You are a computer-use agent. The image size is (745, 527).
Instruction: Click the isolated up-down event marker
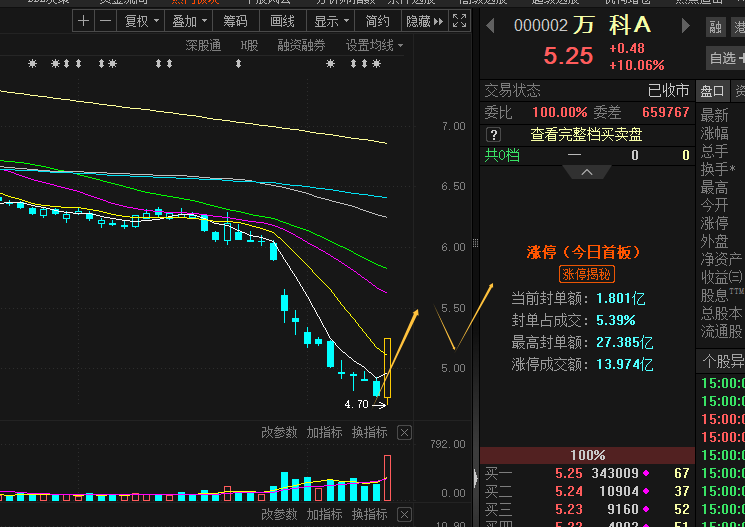[x=238, y=63]
